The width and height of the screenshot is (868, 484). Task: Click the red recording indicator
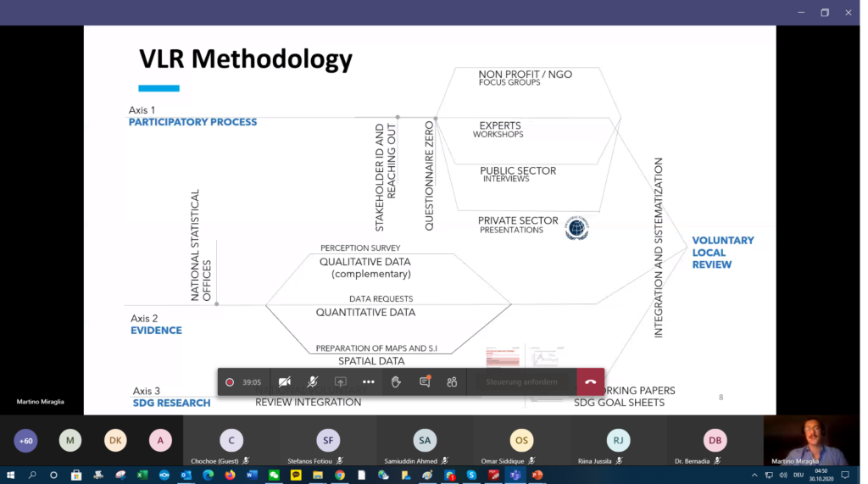point(230,382)
